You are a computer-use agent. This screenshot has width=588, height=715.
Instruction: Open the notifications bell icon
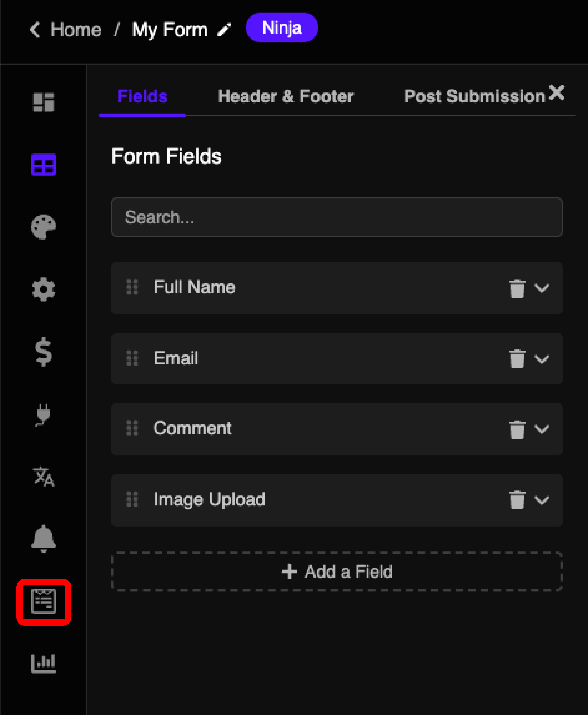pyautogui.click(x=43, y=539)
